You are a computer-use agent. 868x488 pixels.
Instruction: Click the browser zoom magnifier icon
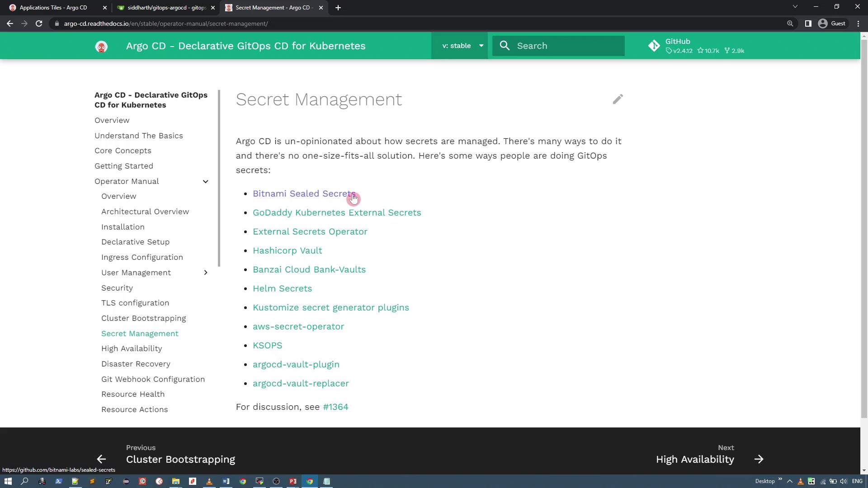pos(790,23)
